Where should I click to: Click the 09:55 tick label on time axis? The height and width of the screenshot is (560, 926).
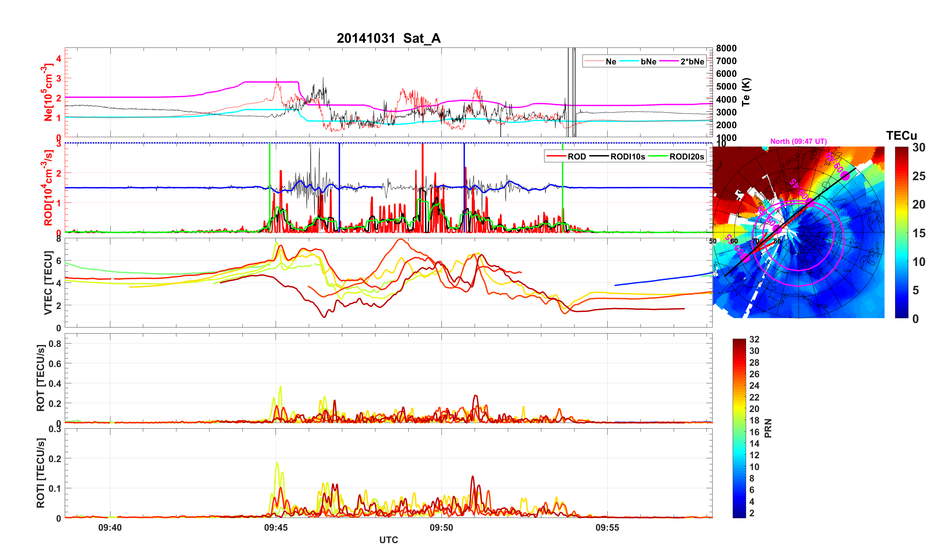607,528
